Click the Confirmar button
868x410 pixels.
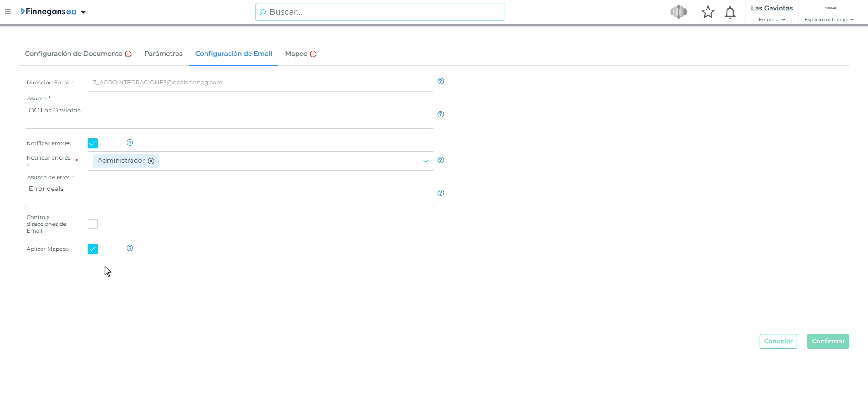pyautogui.click(x=828, y=341)
